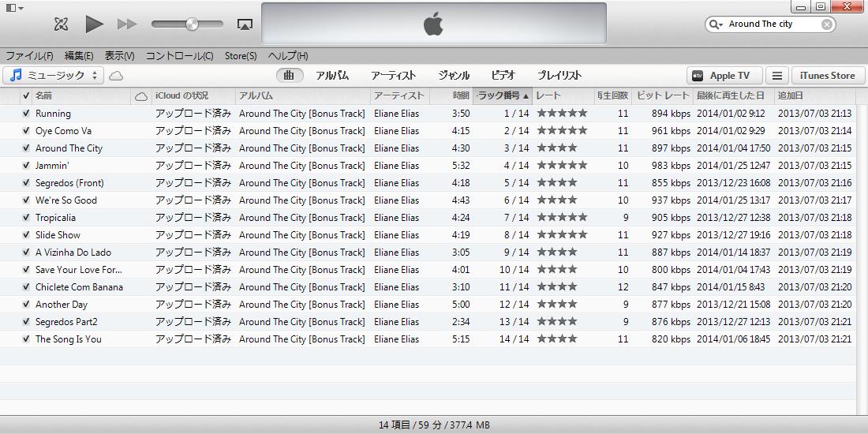Open the list menu icon beside Apple TV
This screenshot has width=868, height=434.
777,76
